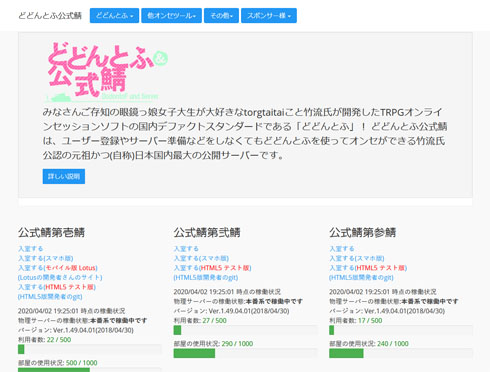Screen dimensions: 490x372
Task: Click the 部屋の使用状況 290 / 1000 progress bar
Action: click(245, 353)
